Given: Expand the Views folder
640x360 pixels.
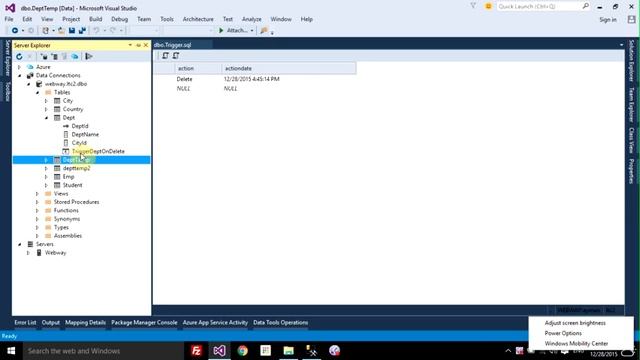Looking at the screenshot, I should tap(38, 194).
